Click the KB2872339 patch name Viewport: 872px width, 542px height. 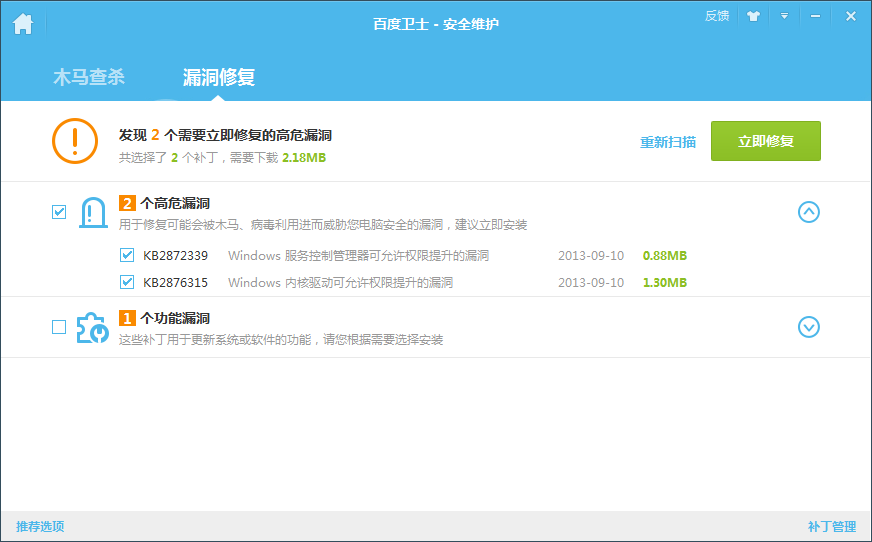tap(176, 256)
